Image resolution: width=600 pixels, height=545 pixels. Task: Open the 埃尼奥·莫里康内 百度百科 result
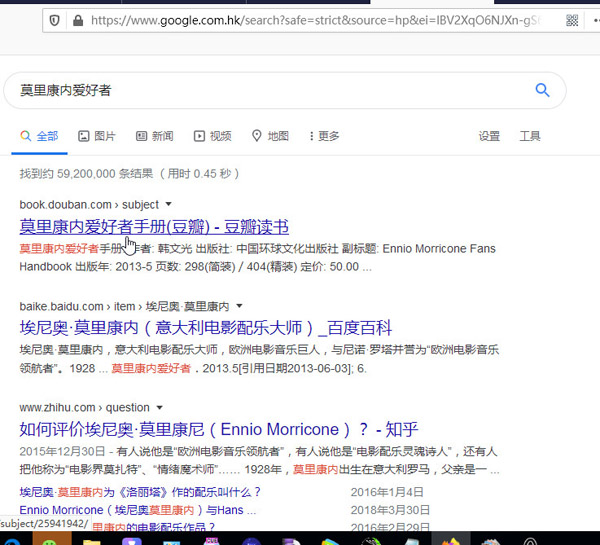pyautogui.click(x=206, y=328)
